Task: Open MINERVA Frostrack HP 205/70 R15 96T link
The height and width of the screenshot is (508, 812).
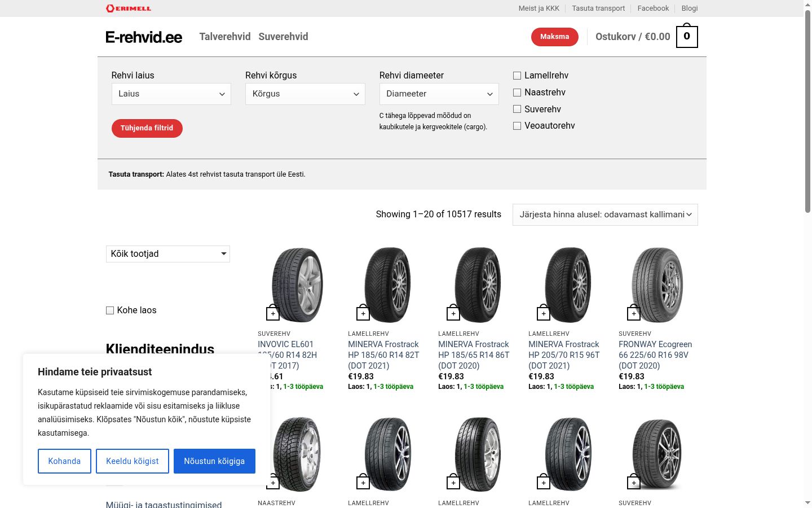Action: [x=564, y=355]
